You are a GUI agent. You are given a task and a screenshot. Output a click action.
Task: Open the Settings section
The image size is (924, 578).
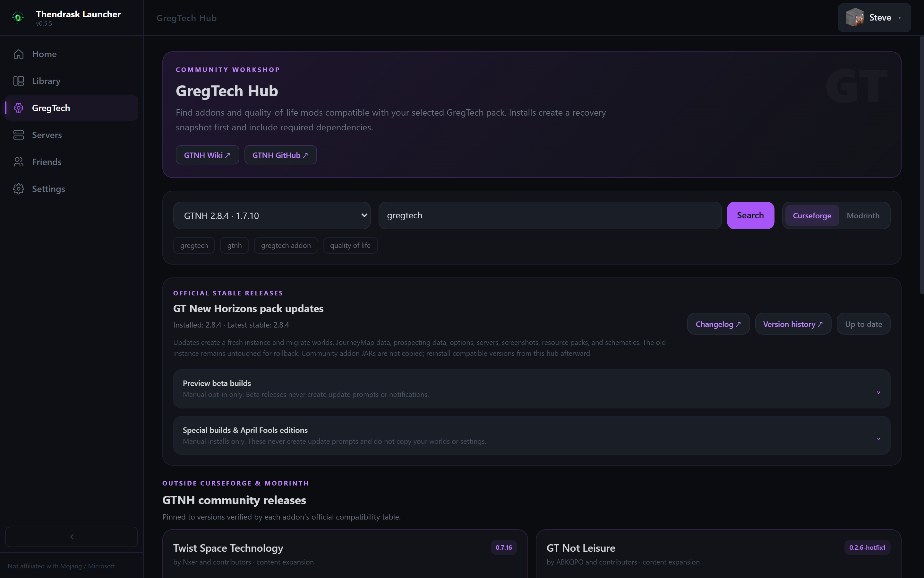(x=72, y=189)
